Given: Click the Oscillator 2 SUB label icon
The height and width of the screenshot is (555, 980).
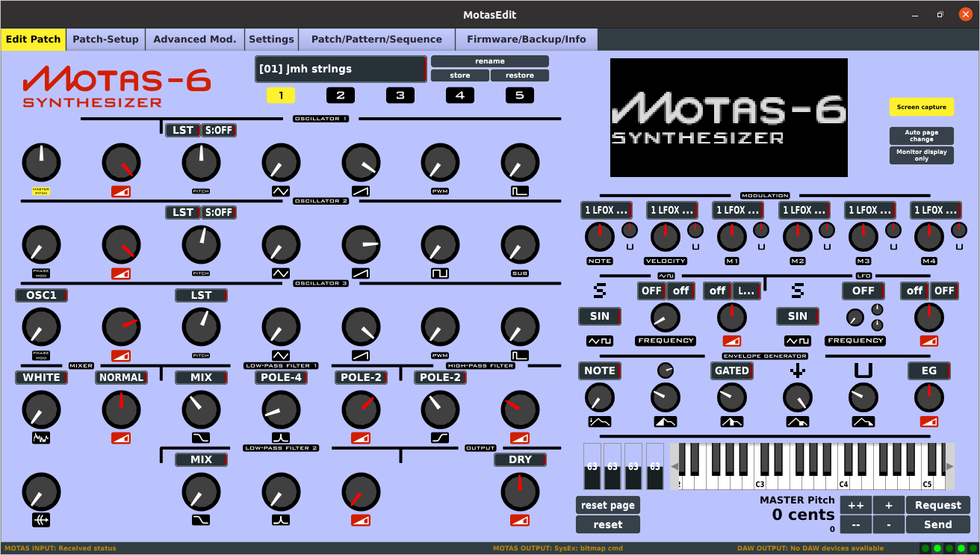Looking at the screenshot, I should pyautogui.click(x=520, y=273).
